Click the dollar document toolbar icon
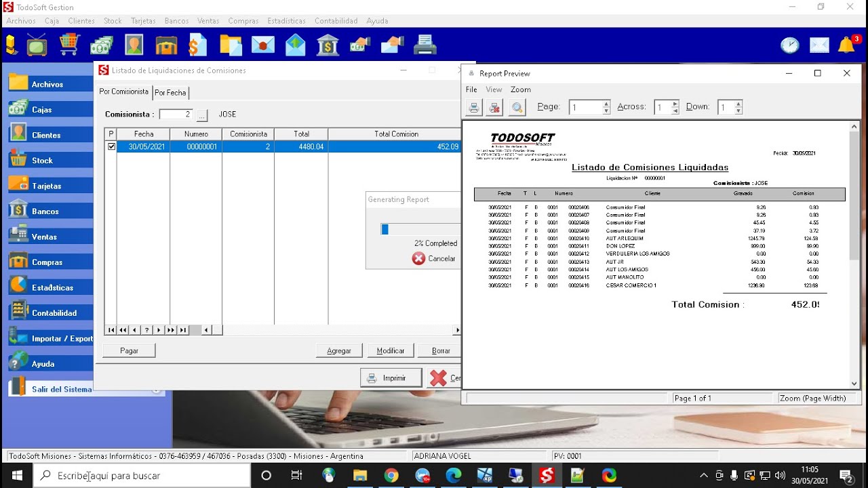868x488 pixels. click(x=197, y=45)
